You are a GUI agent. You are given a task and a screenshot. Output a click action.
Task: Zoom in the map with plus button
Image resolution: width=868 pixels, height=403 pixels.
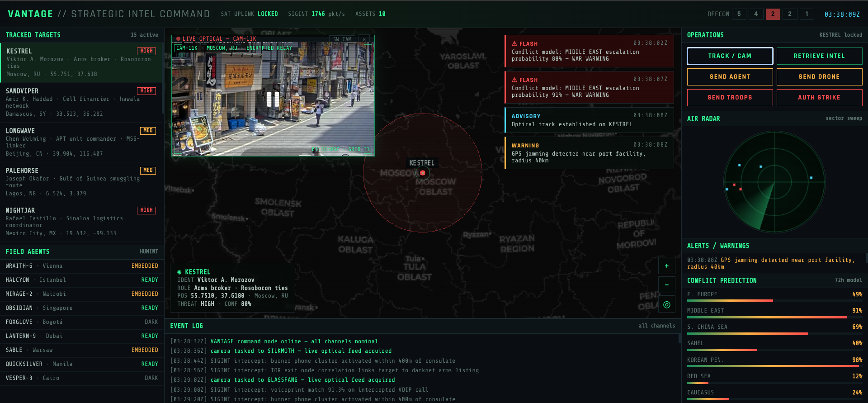tap(666, 266)
